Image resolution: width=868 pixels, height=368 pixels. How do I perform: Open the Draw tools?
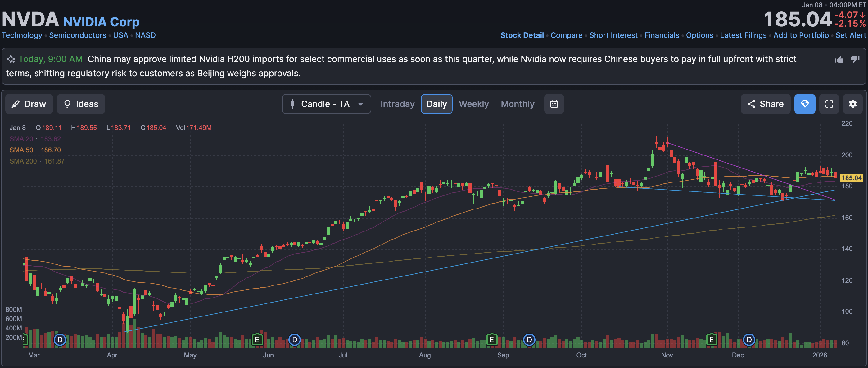pyautogui.click(x=29, y=104)
